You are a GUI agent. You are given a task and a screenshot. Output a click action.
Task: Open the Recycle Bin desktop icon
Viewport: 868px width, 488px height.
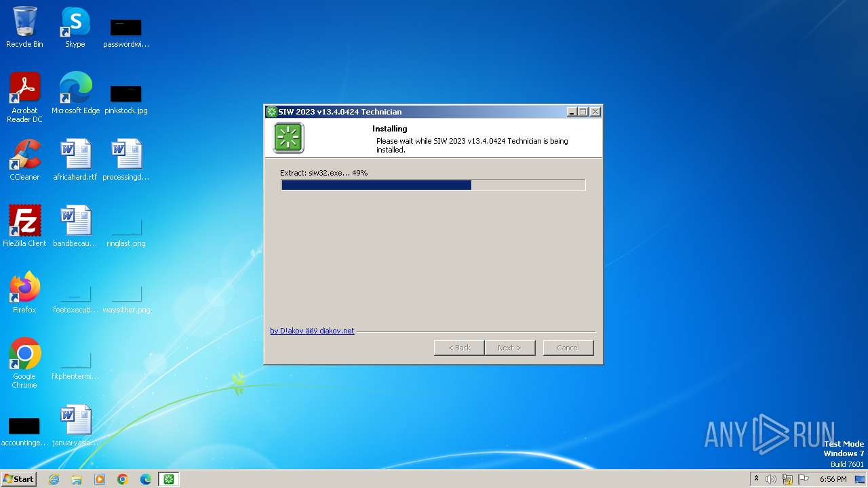point(24,27)
